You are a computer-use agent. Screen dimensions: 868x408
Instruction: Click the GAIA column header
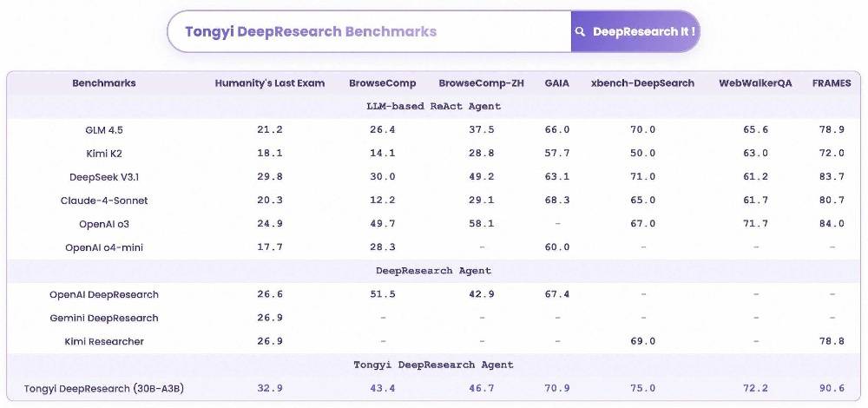pos(557,83)
